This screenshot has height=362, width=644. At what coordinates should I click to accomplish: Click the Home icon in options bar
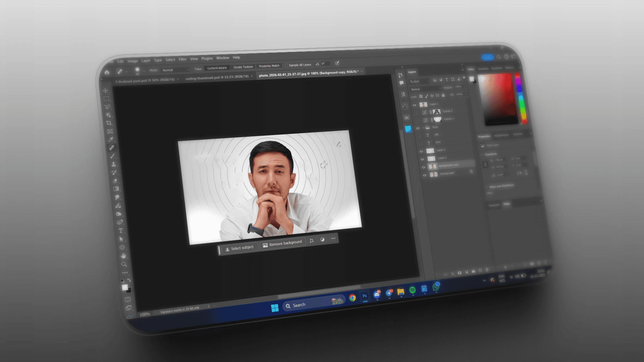tap(107, 72)
